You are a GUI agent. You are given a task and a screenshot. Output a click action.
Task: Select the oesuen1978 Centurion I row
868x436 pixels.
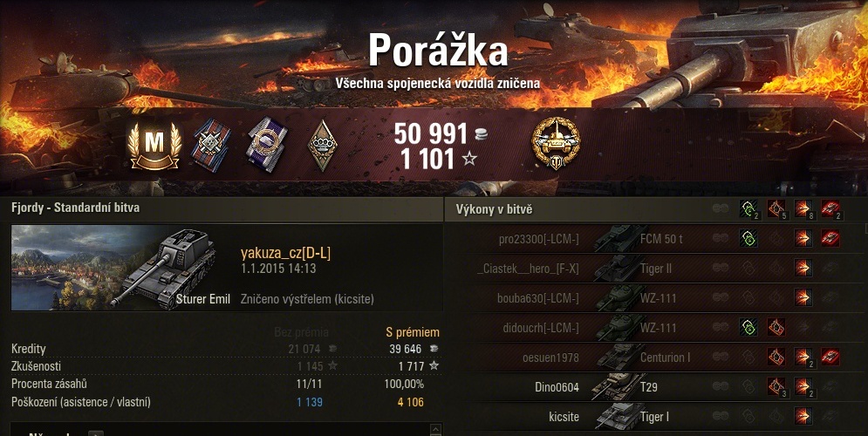(656, 357)
